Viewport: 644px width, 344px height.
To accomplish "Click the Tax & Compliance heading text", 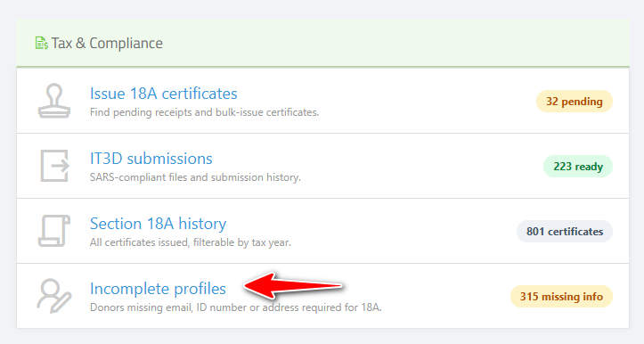I will point(107,43).
